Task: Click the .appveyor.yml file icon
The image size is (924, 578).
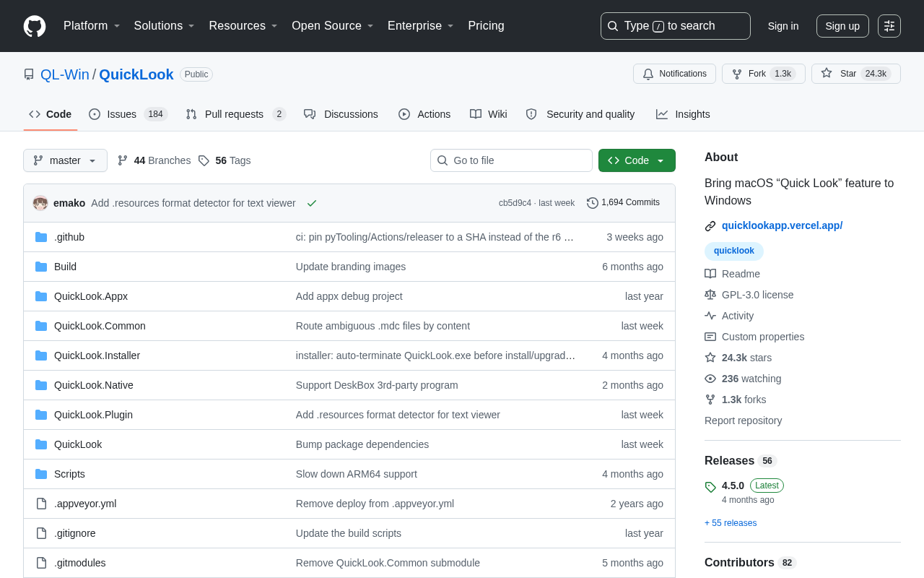Action: (x=41, y=504)
